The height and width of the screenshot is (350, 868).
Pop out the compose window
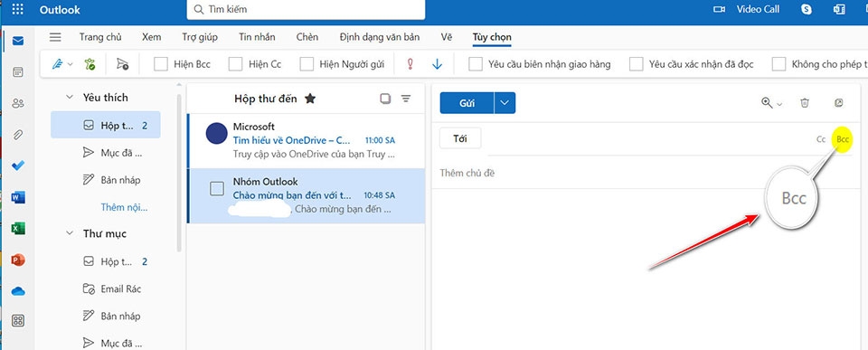click(x=839, y=103)
